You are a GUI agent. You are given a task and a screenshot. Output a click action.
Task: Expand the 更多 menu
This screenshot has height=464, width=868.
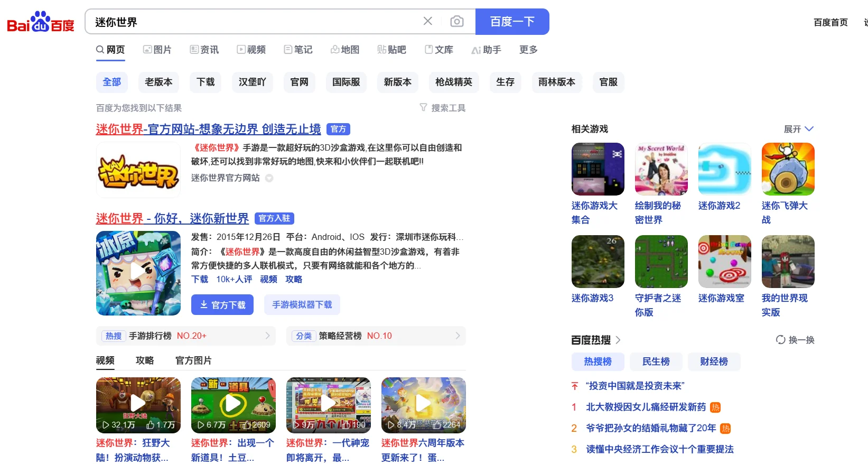(x=528, y=50)
